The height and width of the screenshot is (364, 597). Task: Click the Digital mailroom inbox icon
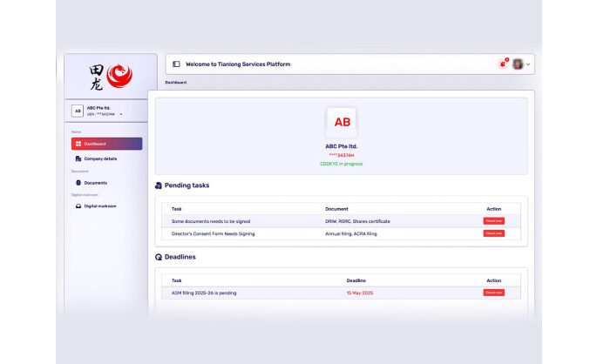coord(78,206)
